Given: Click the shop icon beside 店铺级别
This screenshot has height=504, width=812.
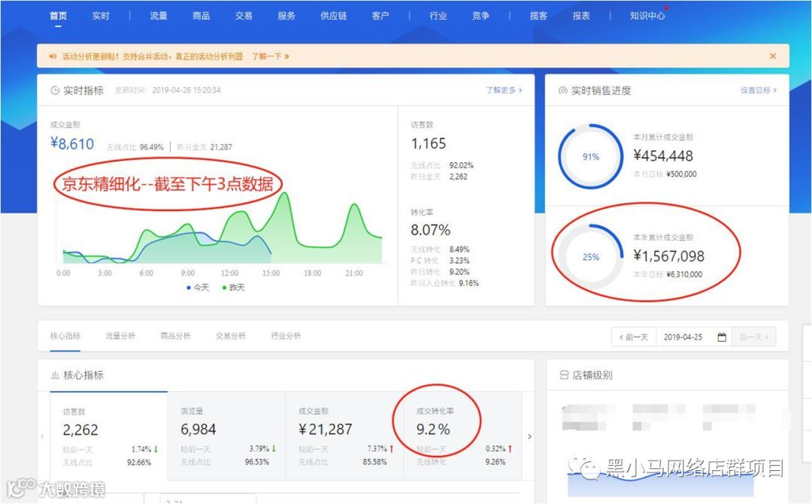Looking at the screenshot, I should 565,375.
